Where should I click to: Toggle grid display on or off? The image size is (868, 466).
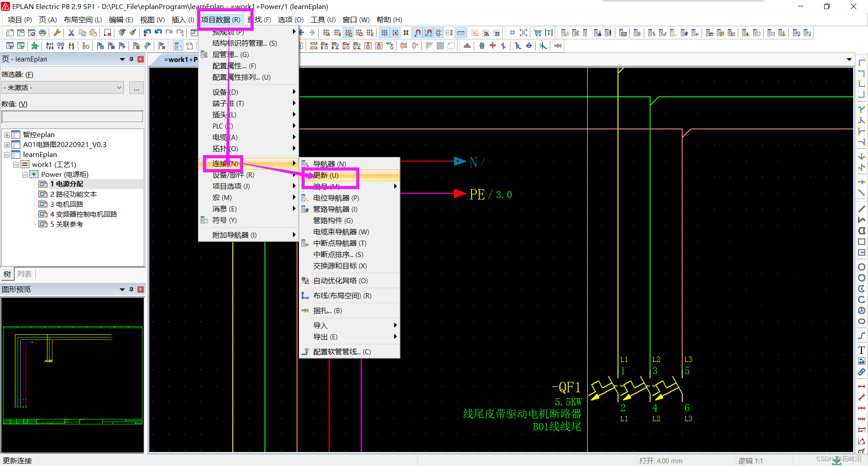coord(384,33)
